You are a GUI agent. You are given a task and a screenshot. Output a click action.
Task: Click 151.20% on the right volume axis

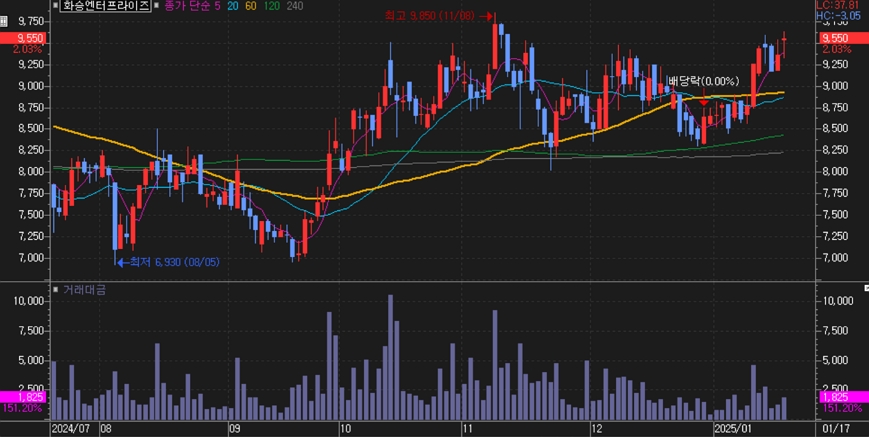[841, 408]
